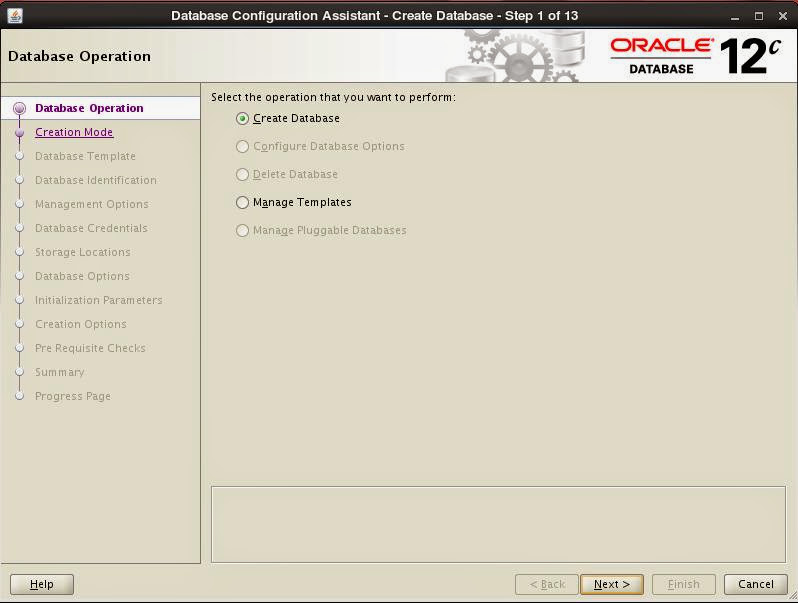Click Database Options step in sidebar

(x=82, y=276)
